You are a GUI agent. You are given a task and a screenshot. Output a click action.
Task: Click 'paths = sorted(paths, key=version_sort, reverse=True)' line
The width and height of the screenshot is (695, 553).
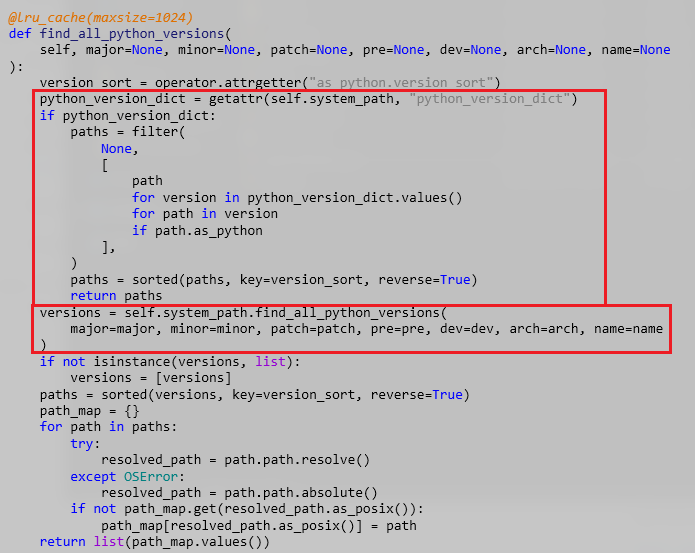[274, 280]
